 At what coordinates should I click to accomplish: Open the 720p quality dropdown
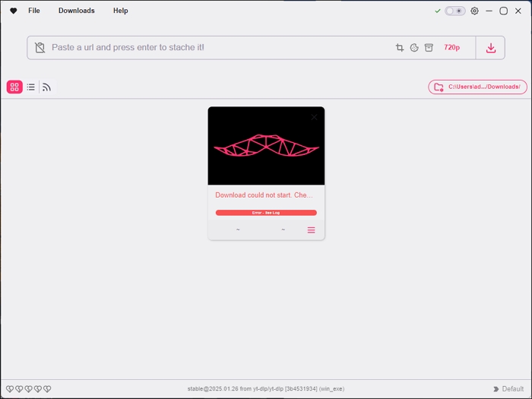(x=451, y=48)
